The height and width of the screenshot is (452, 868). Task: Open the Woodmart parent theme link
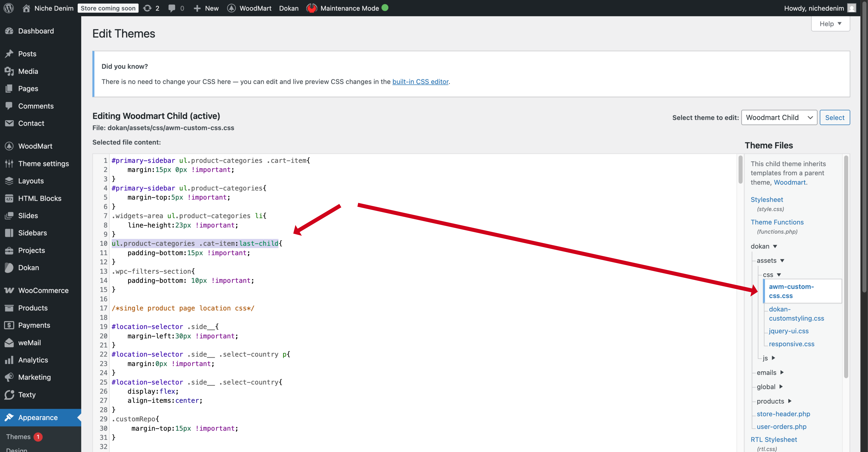click(790, 182)
